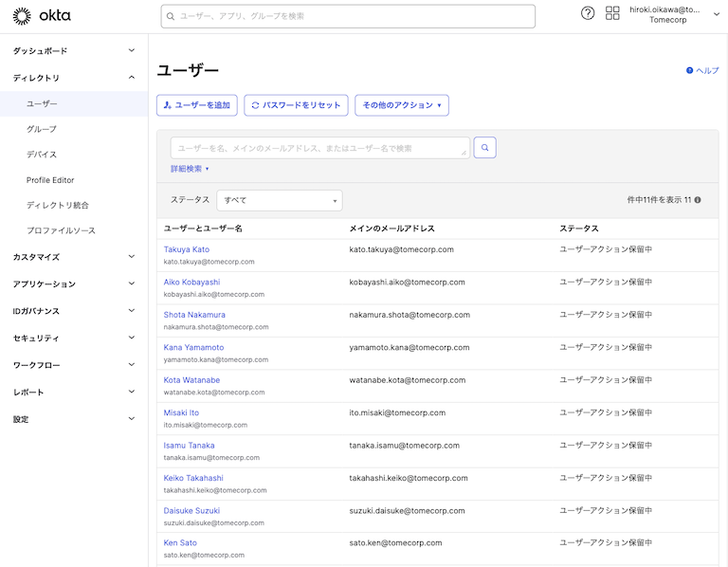Click the パスワードをリセット button
728x567 pixels.
pyautogui.click(x=296, y=105)
